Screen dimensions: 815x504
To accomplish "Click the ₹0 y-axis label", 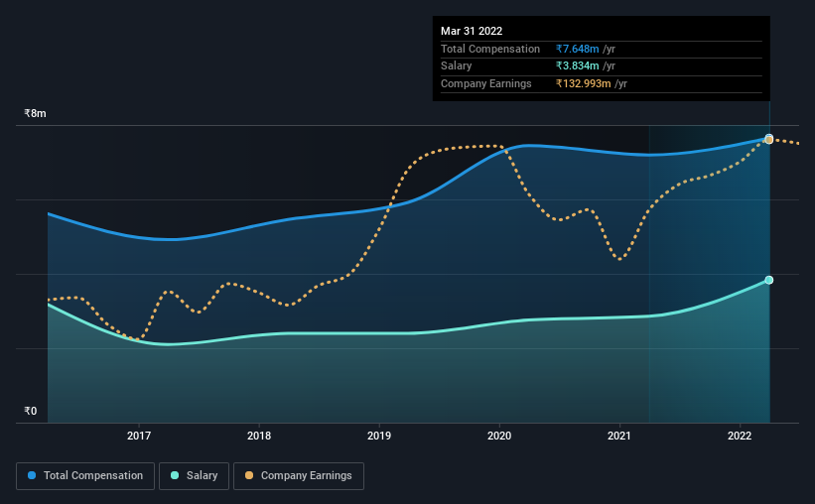I will 30,411.
